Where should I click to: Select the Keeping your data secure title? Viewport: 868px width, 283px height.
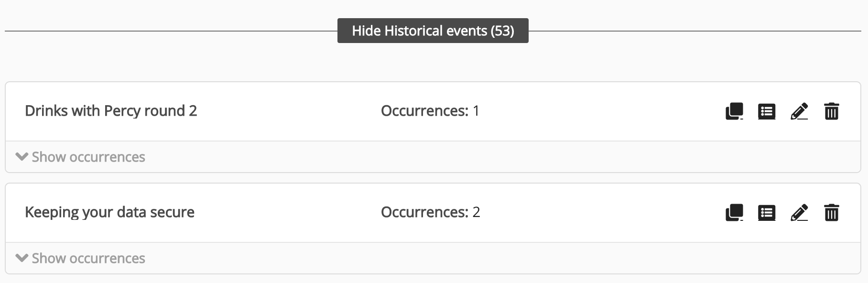(x=109, y=212)
